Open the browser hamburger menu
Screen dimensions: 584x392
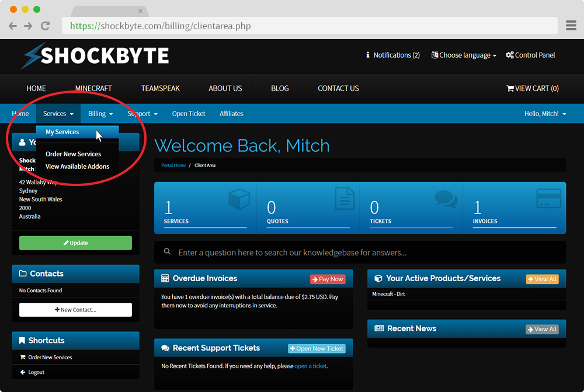(571, 25)
